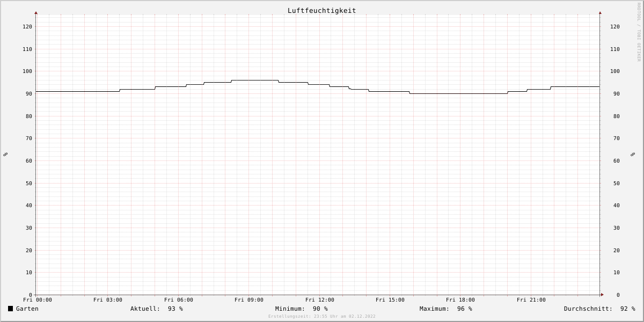Viewport: 644px width, 322px height.
Task: Click the humidity line's 90 % lowest plateau
Action: pyautogui.click(x=458, y=93)
